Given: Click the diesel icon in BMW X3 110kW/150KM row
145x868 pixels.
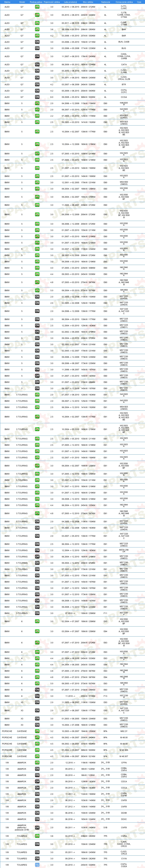Looking at the screenshot, I should pyautogui.click(x=37, y=703).
